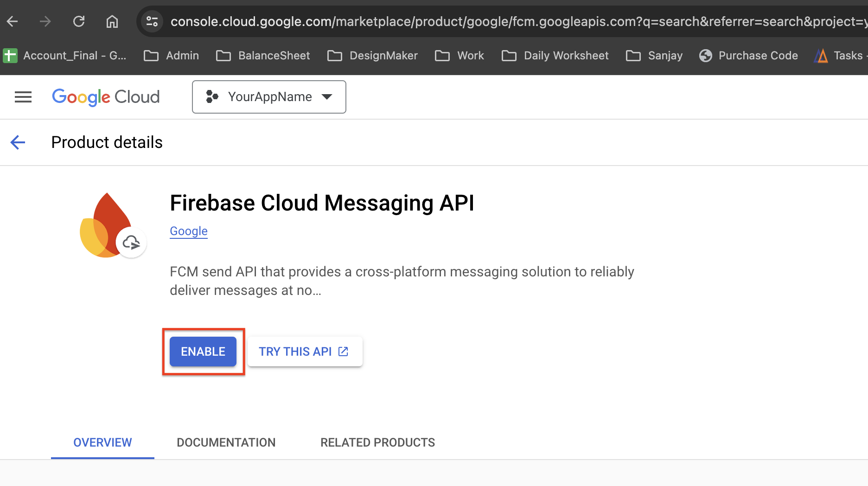The image size is (868, 486).
Task: Go to browser home page
Action: point(112,21)
